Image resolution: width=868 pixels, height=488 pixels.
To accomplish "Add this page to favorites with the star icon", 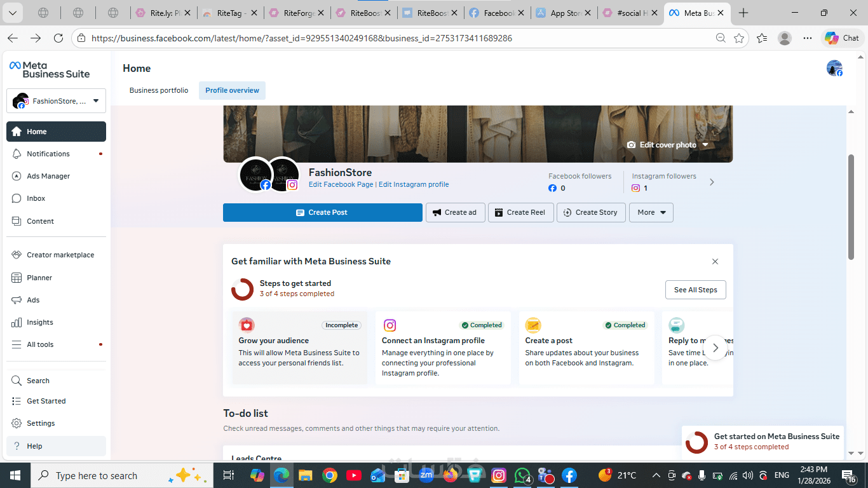I will click(x=739, y=38).
